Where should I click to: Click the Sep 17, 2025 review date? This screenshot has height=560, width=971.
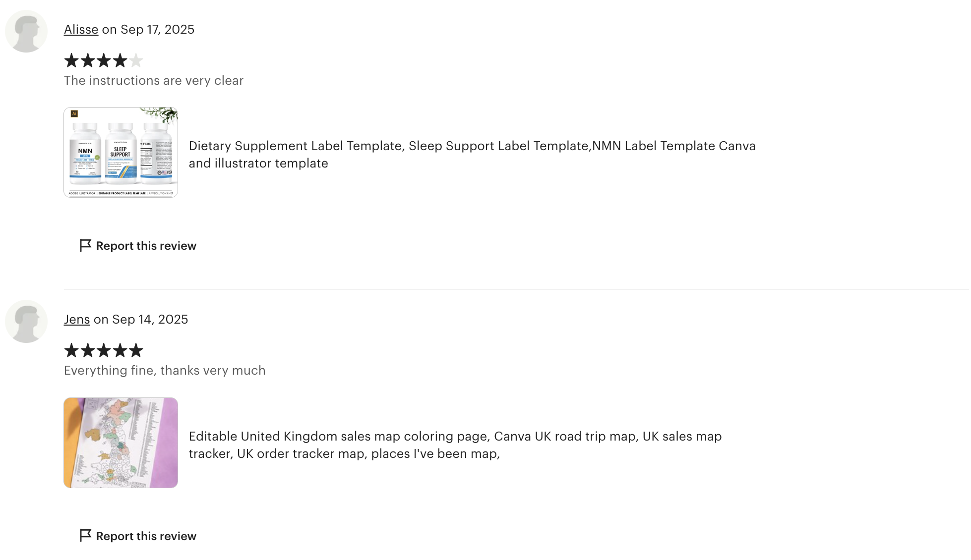pos(157,29)
